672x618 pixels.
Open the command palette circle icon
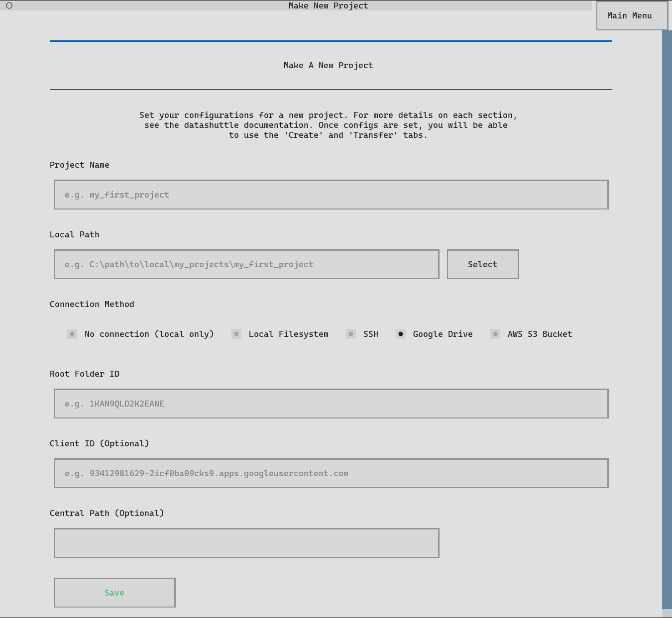click(x=9, y=5)
